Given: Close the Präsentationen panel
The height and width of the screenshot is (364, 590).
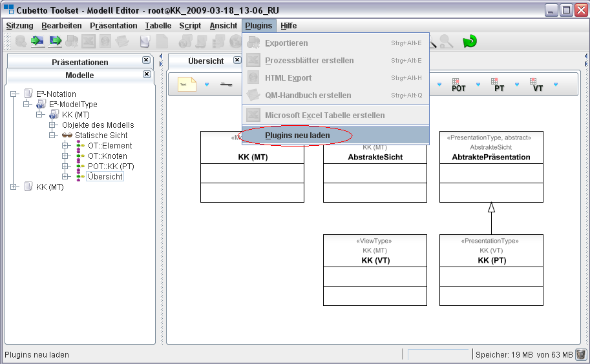Looking at the screenshot, I should (x=146, y=60).
